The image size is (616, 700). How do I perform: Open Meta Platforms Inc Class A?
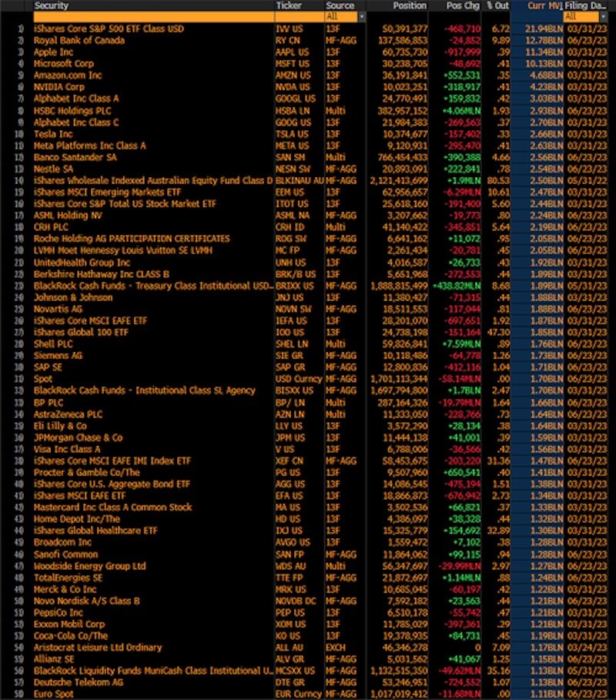click(x=90, y=145)
